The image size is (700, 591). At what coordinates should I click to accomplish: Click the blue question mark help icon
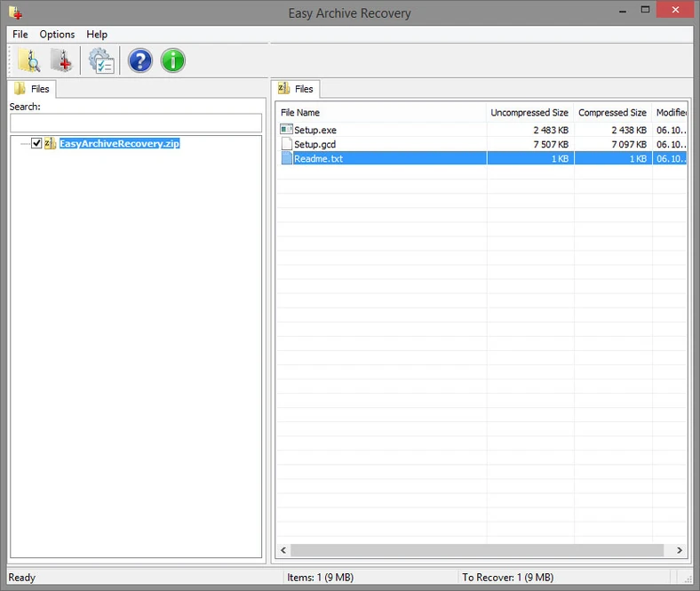[139, 60]
